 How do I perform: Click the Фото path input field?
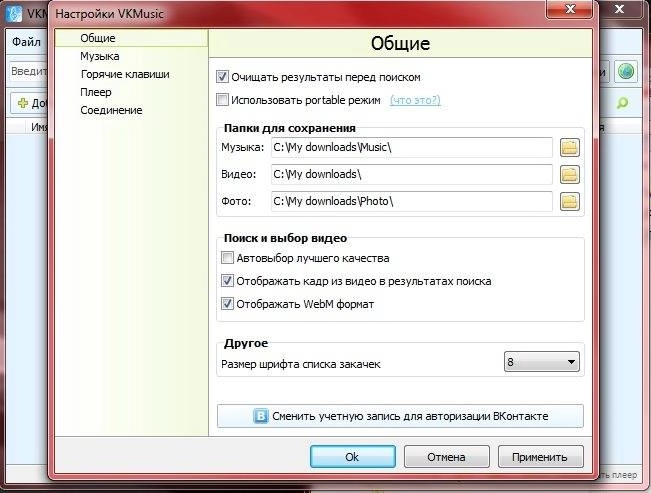(412, 201)
